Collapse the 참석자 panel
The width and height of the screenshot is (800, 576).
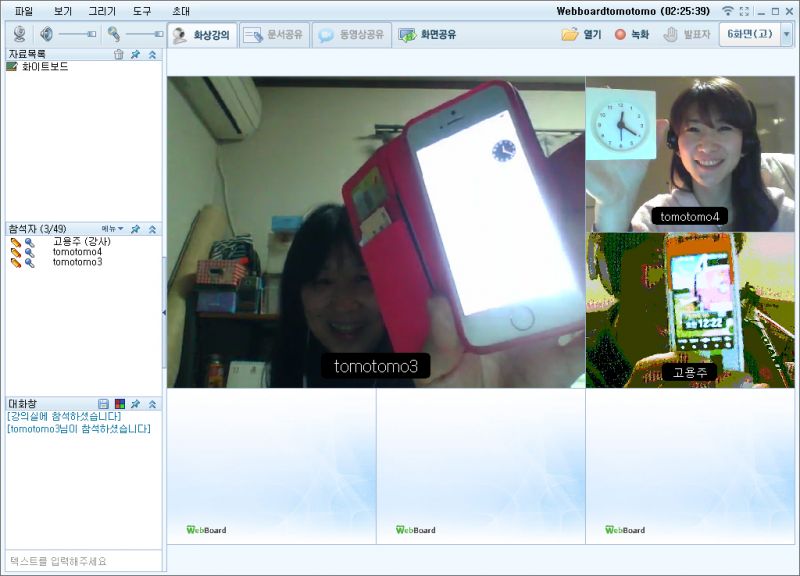[152, 229]
